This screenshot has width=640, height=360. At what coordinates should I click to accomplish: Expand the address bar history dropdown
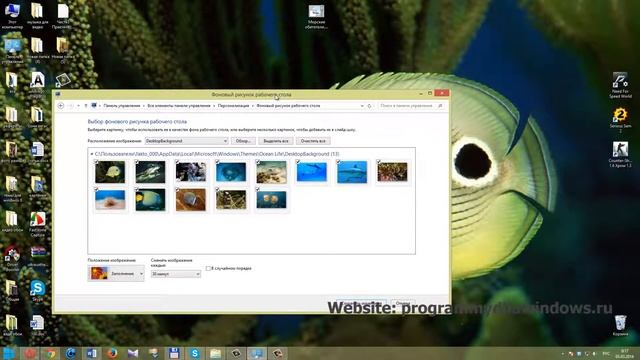[x=362, y=106]
